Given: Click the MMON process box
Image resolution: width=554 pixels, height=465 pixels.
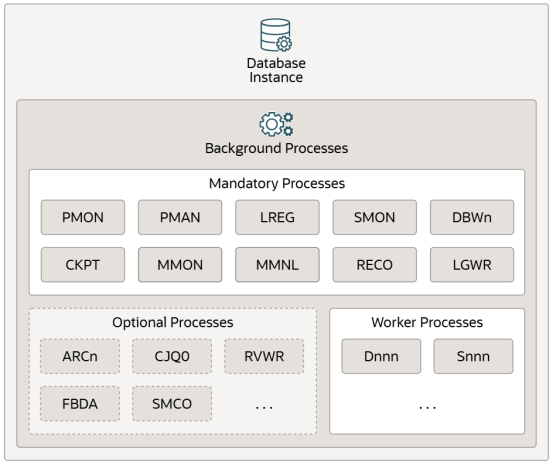Looking at the screenshot, I should [x=180, y=265].
